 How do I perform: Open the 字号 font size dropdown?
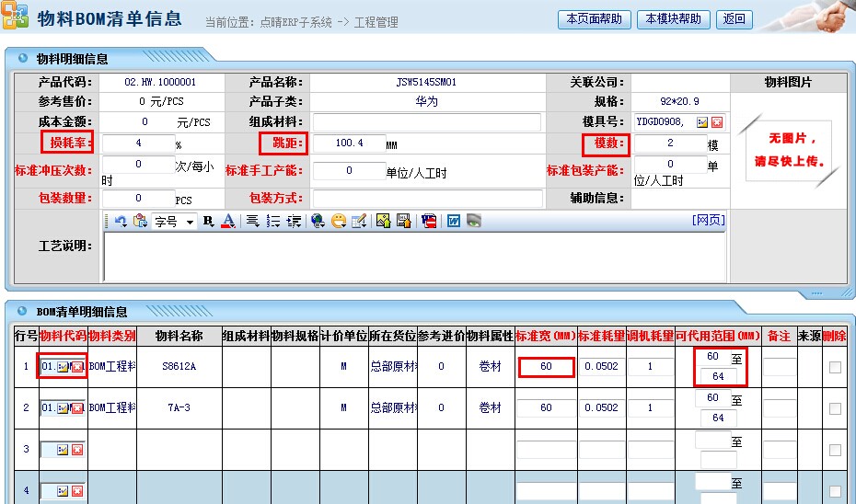(x=190, y=221)
